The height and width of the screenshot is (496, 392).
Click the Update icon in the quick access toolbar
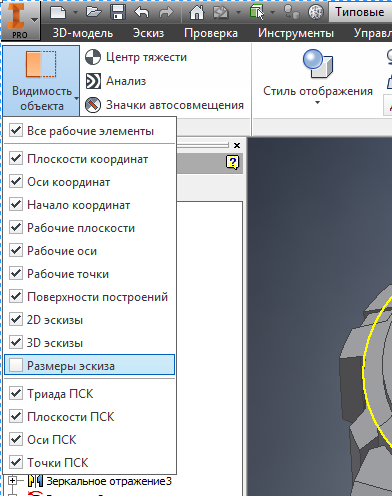pyautogui.click(x=221, y=13)
